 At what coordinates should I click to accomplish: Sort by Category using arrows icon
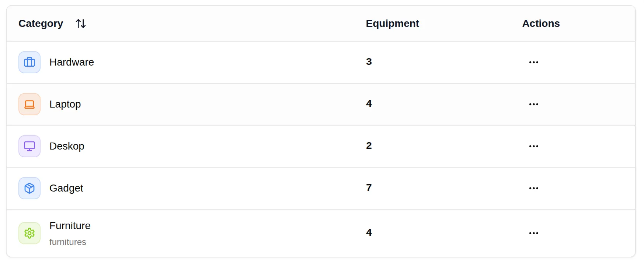click(x=81, y=24)
